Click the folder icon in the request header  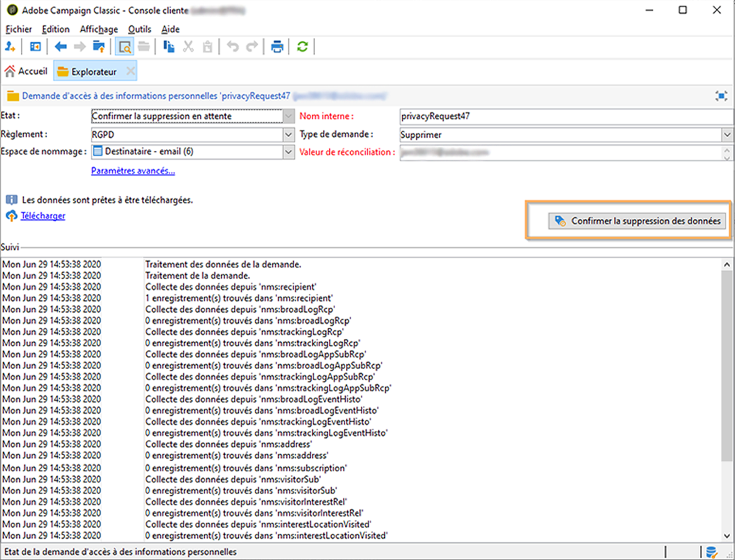point(13,97)
